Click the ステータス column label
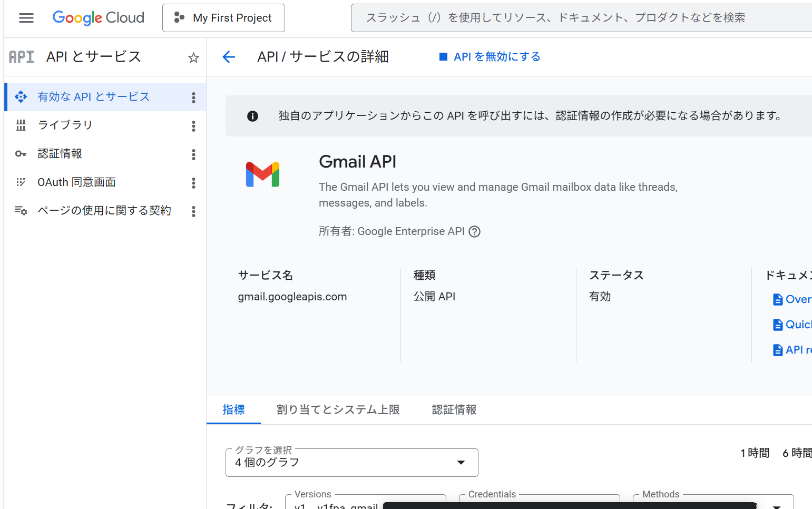Viewport: 812px width, 509px height. click(x=617, y=275)
